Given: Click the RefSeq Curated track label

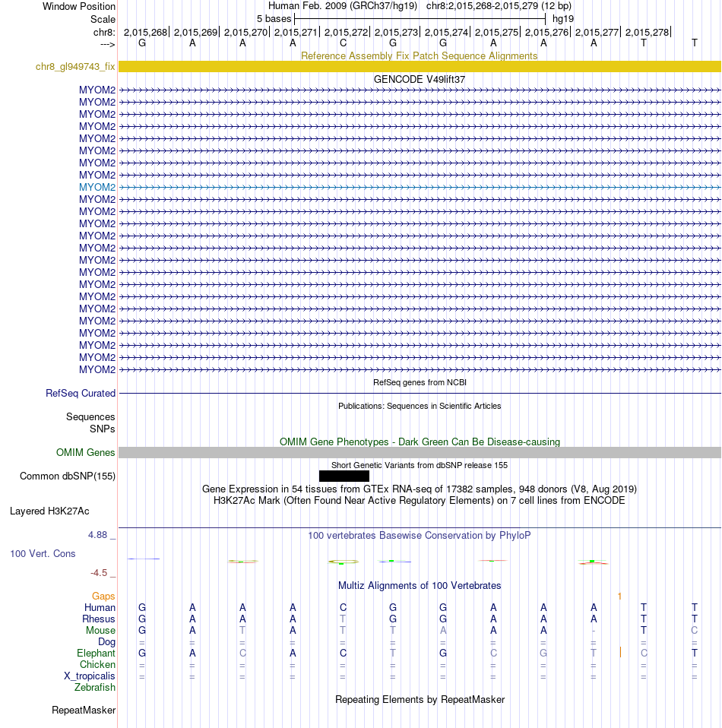Looking at the screenshot, I should 81,393.
